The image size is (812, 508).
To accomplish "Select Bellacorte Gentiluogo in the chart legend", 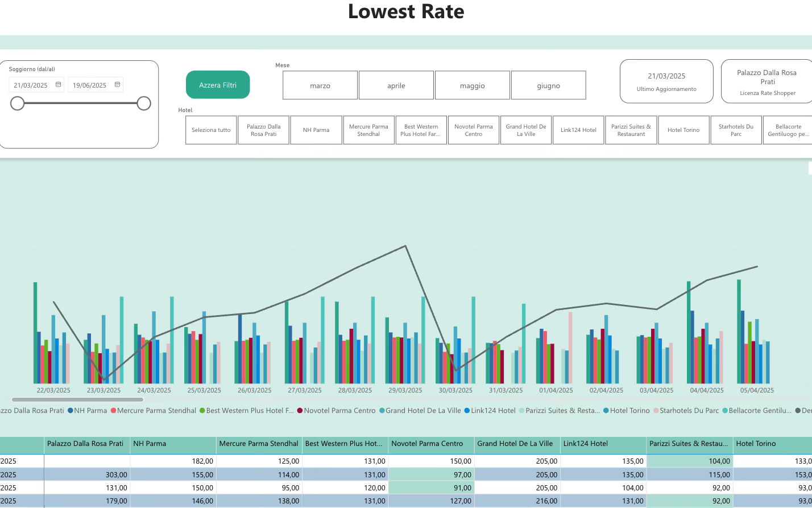I will pyautogui.click(x=757, y=411).
